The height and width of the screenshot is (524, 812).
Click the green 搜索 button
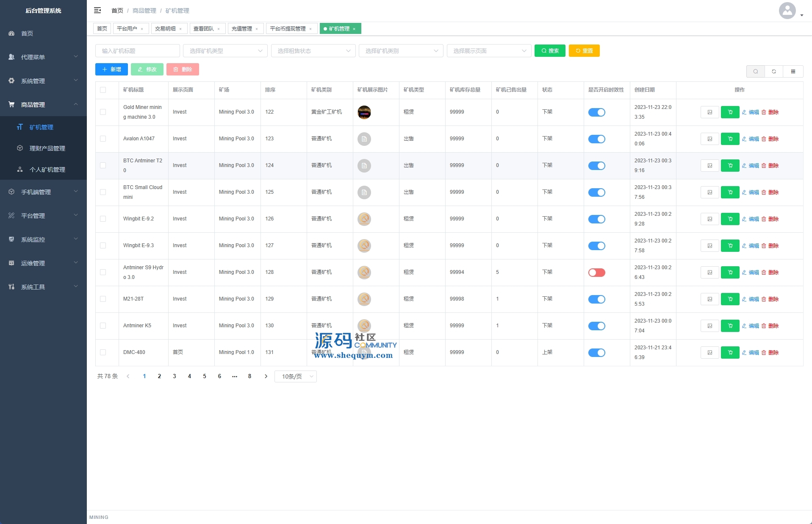click(549, 51)
